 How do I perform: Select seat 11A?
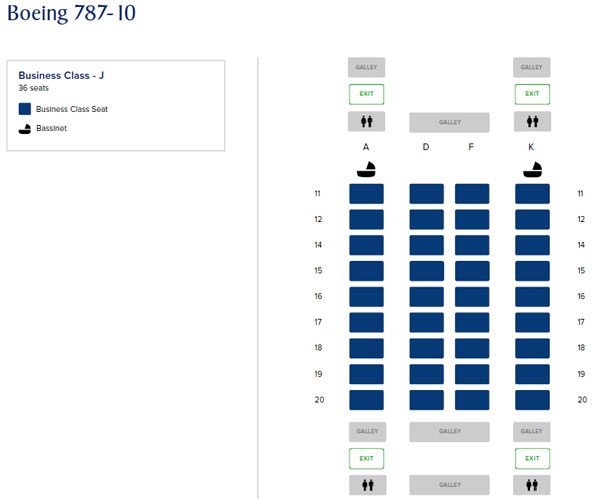pos(366,194)
